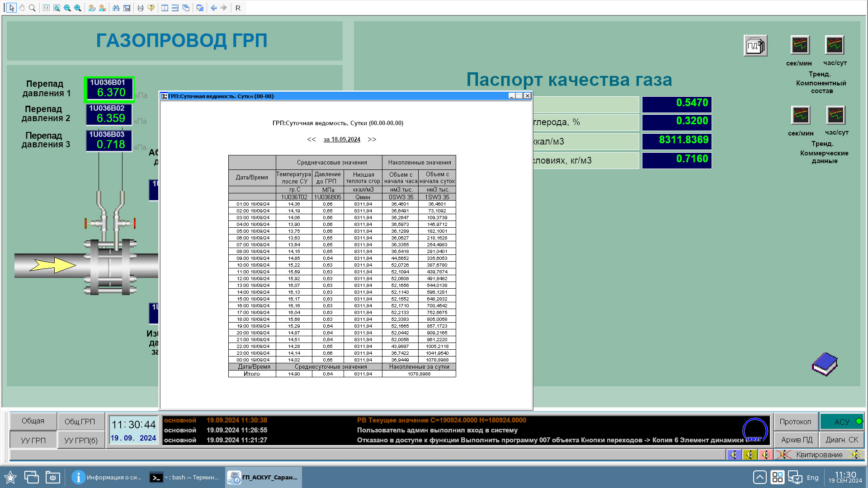
Task: Go to next day with >> arrows
Action: point(372,139)
